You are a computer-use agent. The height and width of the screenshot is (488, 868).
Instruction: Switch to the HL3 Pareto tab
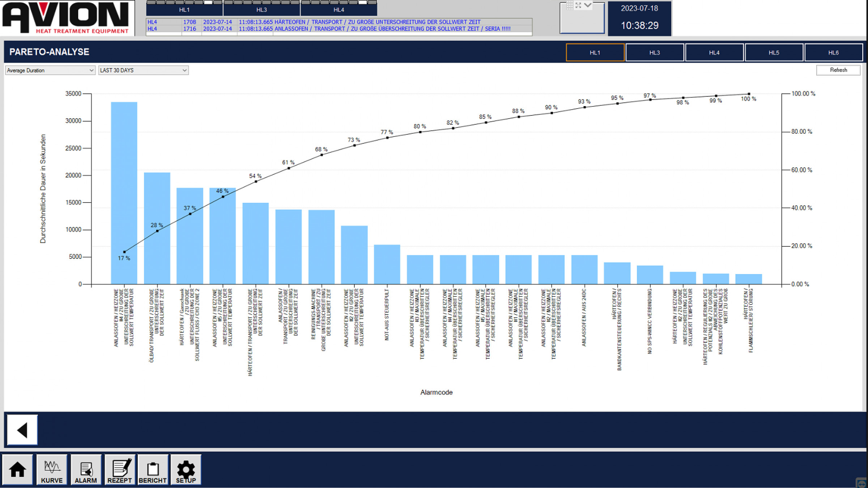point(655,52)
